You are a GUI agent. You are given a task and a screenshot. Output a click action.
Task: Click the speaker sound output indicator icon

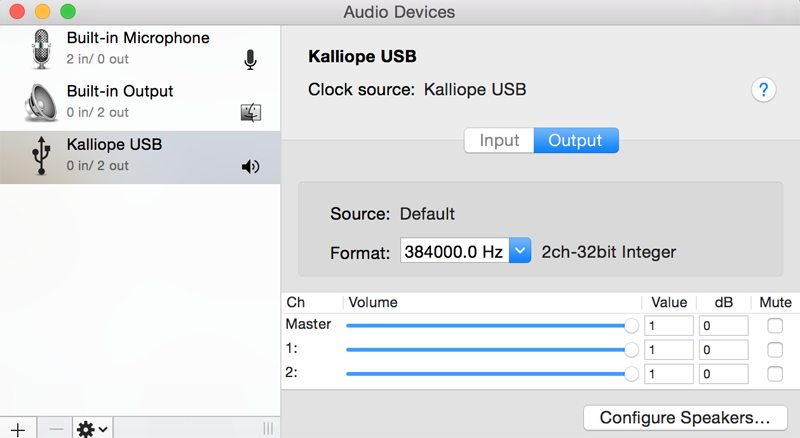(x=251, y=166)
